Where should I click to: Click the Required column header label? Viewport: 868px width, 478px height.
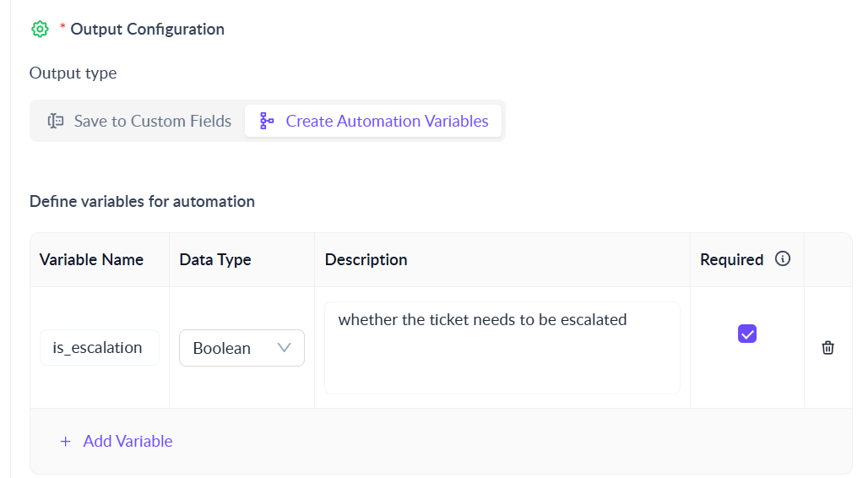[731, 259]
